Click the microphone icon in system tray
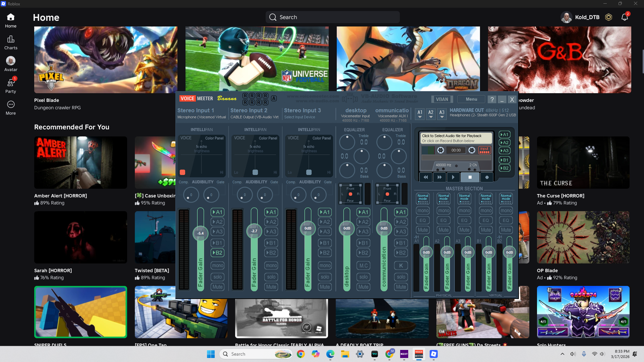The image size is (644, 362). 584,354
